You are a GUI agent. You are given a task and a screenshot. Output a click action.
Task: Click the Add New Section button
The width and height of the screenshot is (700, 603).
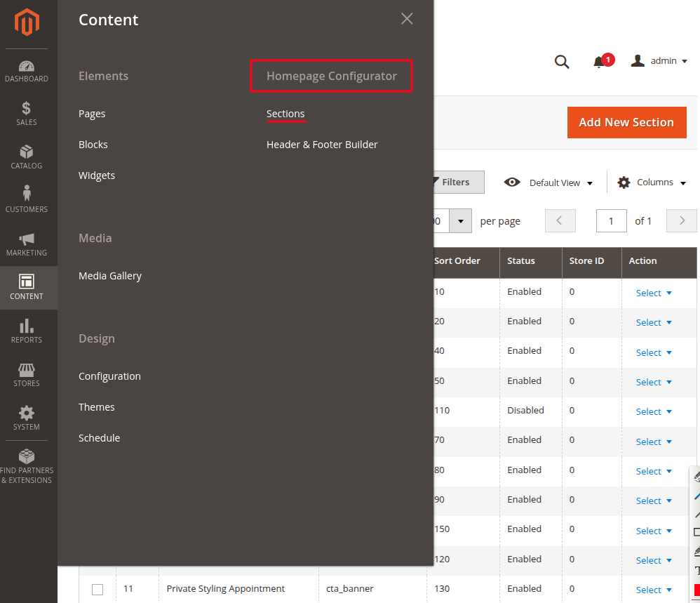[x=626, y=122]
